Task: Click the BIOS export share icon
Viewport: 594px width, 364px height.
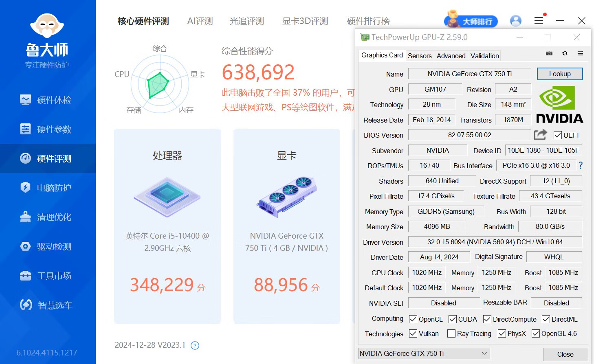Action: point(541,134)
